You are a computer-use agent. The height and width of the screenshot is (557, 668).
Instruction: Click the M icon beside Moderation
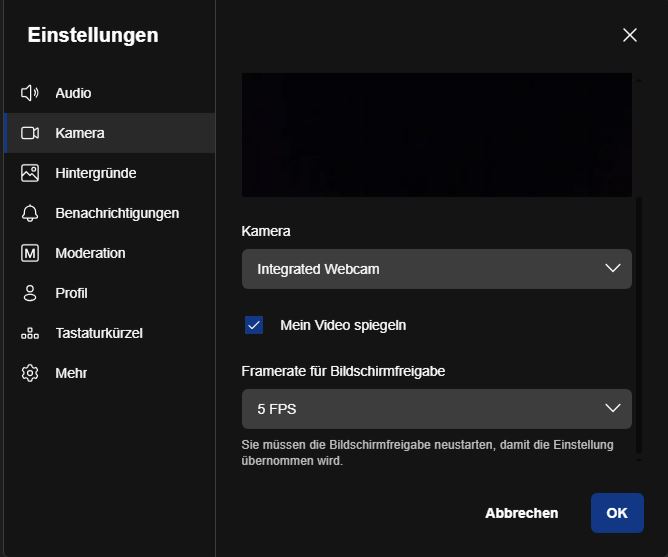tap(30, 253)
